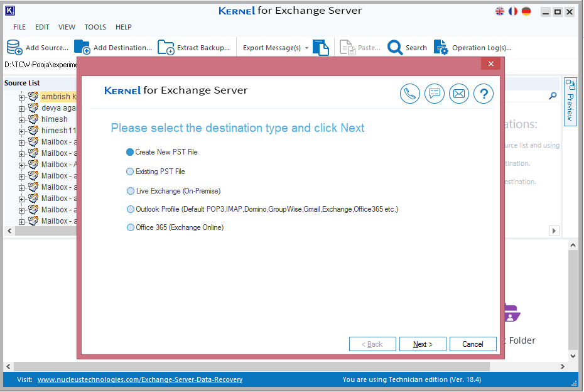Expand the ambrish mailbox tree node
Screen dimensions: 584x392
point(21,97)
